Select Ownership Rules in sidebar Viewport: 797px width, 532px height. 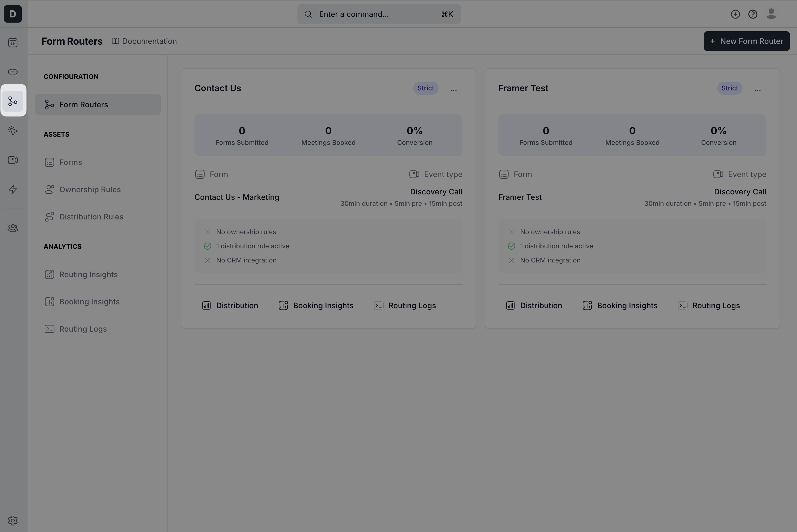click(x=90, y=190)
